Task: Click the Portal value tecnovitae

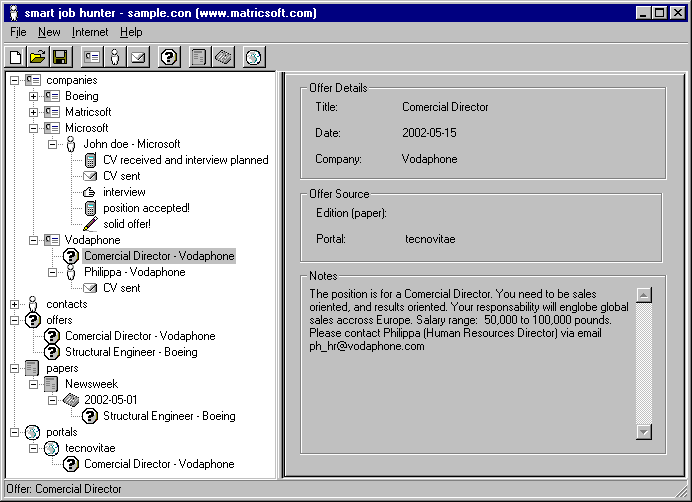Action: pos(430,239)
